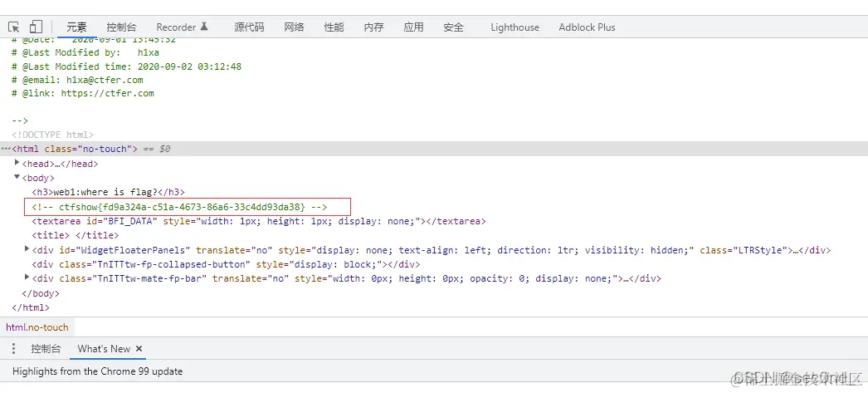The image size is (868, 393).
Task: Click the @Last Modified by h1xa line
Action: [x=85, y=52]
